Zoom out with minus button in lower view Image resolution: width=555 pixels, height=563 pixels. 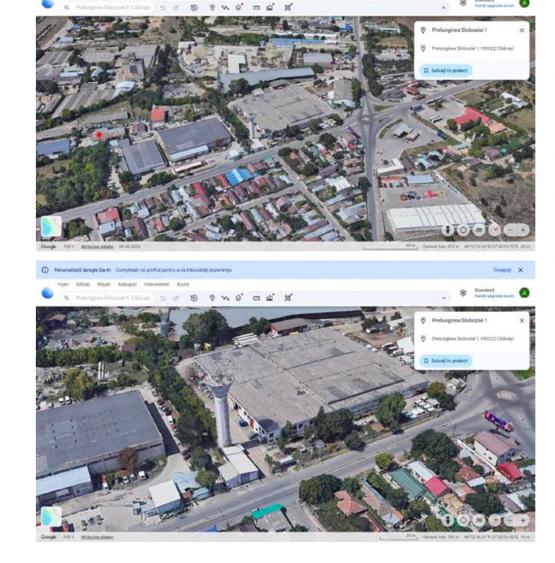(x=510, y=520)
